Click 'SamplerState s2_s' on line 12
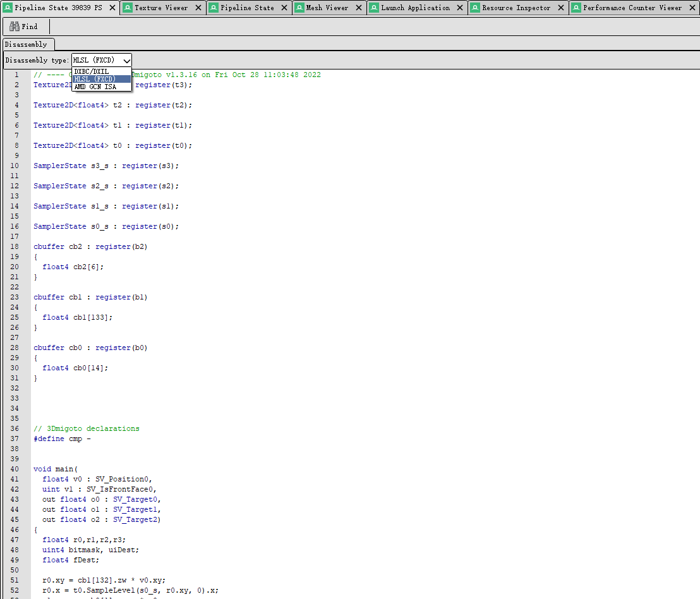Viewport: 700px width, 599px height. click(x=106, y=186)
